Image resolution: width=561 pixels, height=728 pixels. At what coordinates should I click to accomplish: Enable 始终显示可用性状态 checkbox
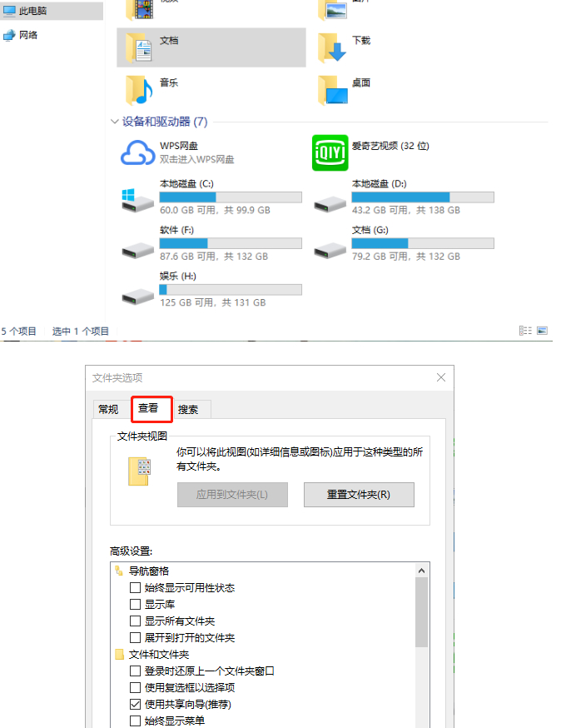coord(135,588)
